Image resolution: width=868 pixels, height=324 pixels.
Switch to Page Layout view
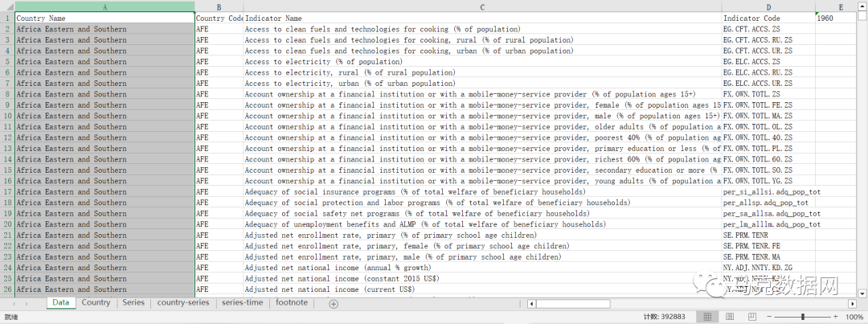(x=729, y=316)
